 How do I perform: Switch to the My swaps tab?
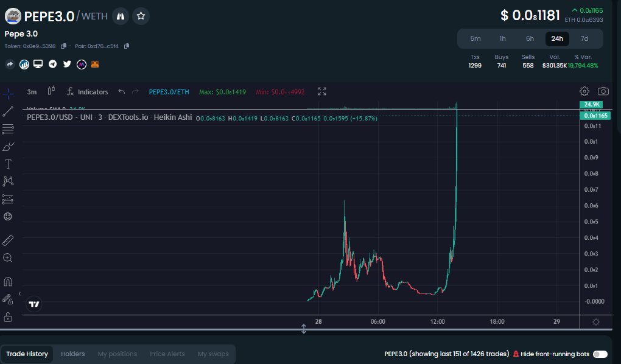coord(213,354)
